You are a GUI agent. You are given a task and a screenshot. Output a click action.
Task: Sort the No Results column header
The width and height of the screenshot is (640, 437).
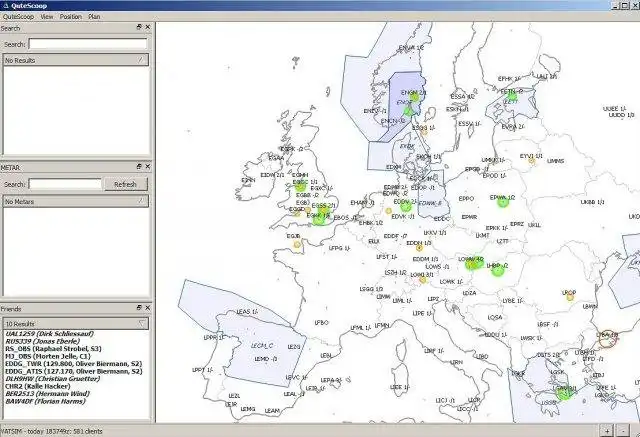pos(76,60)
